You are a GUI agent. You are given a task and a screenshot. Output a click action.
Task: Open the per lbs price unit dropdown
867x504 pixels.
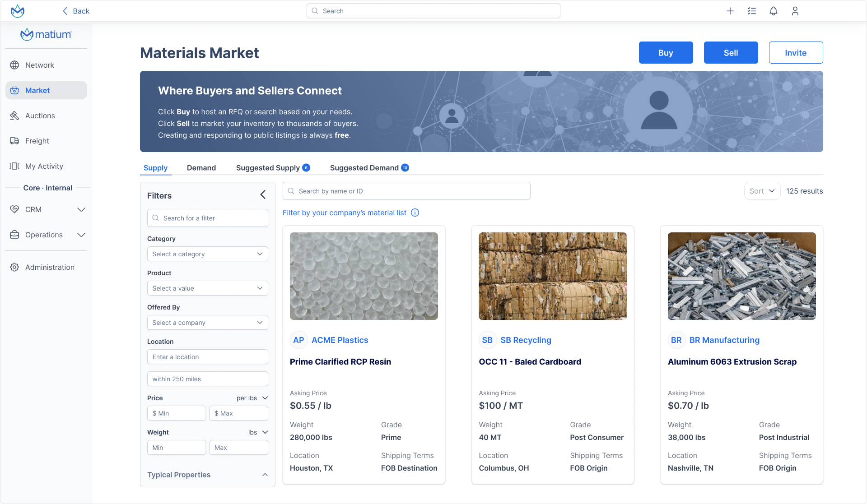(x=252, y=398)
